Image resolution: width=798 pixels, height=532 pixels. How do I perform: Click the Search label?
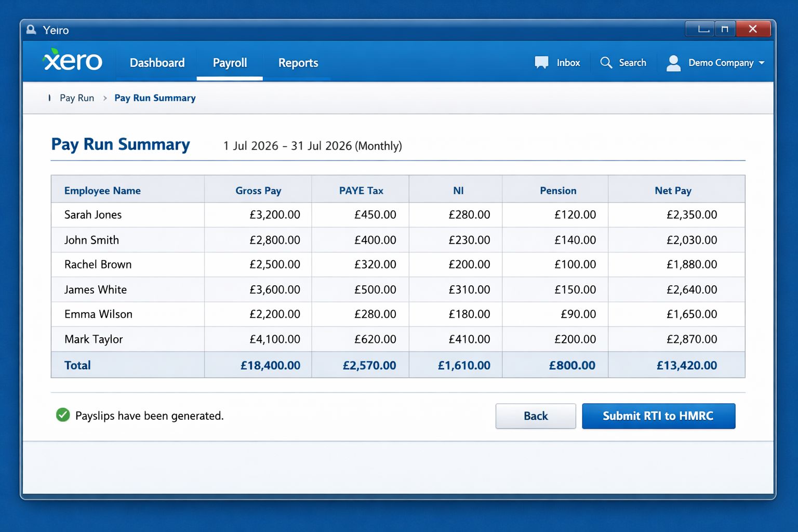tap(632, 63)
